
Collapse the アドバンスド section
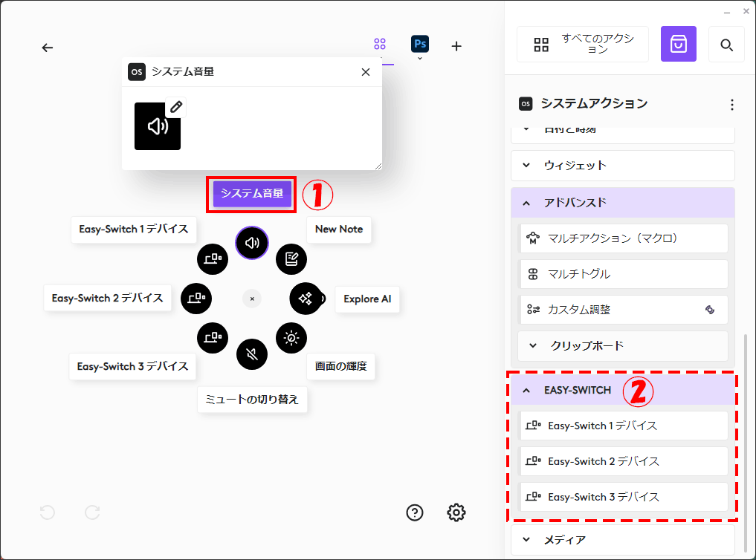click(527, 203)
